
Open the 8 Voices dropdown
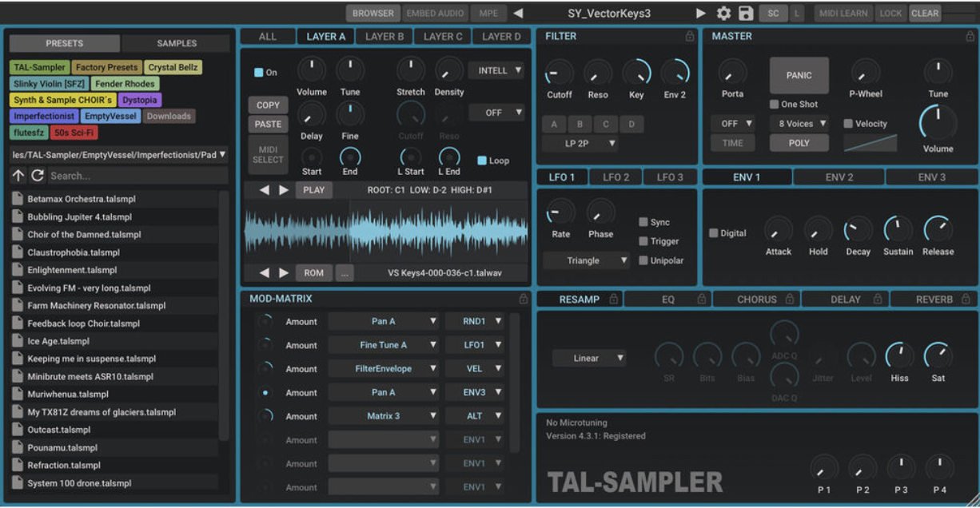point(799,124)
